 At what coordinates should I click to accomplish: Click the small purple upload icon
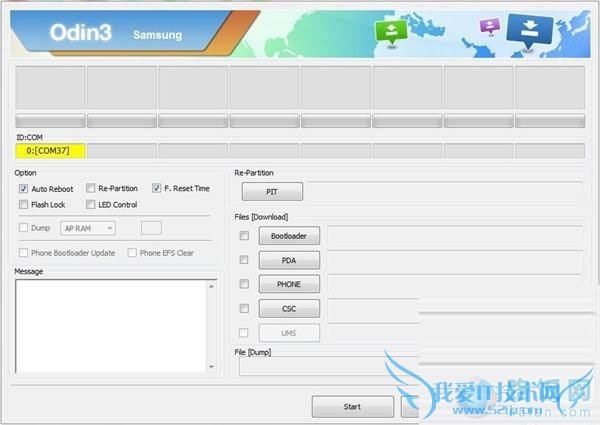pos(490,26)
